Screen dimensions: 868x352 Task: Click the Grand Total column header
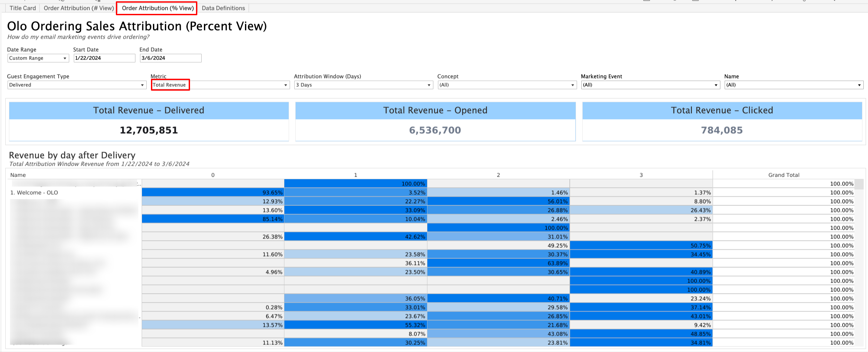pyautogui.click(x=784, y=175)
